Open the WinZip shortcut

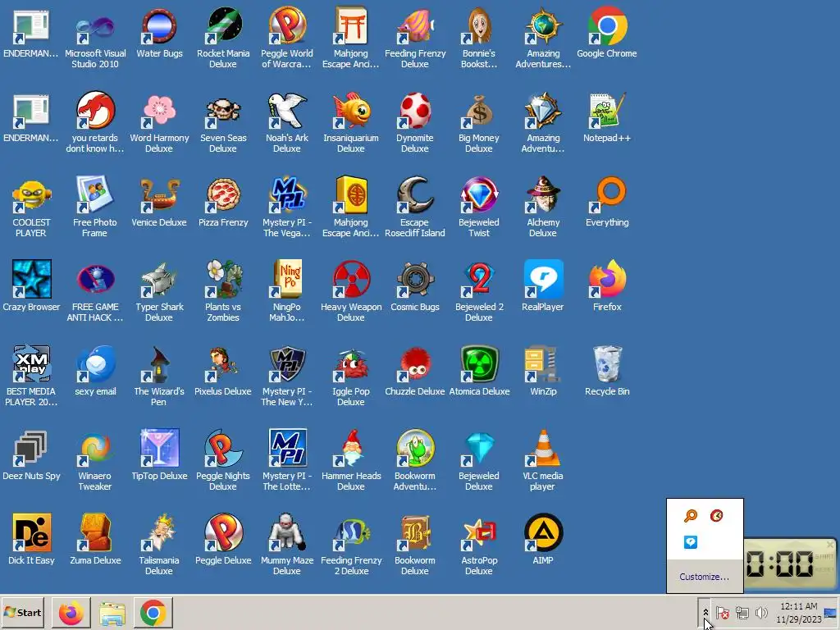tap(543, 372)
